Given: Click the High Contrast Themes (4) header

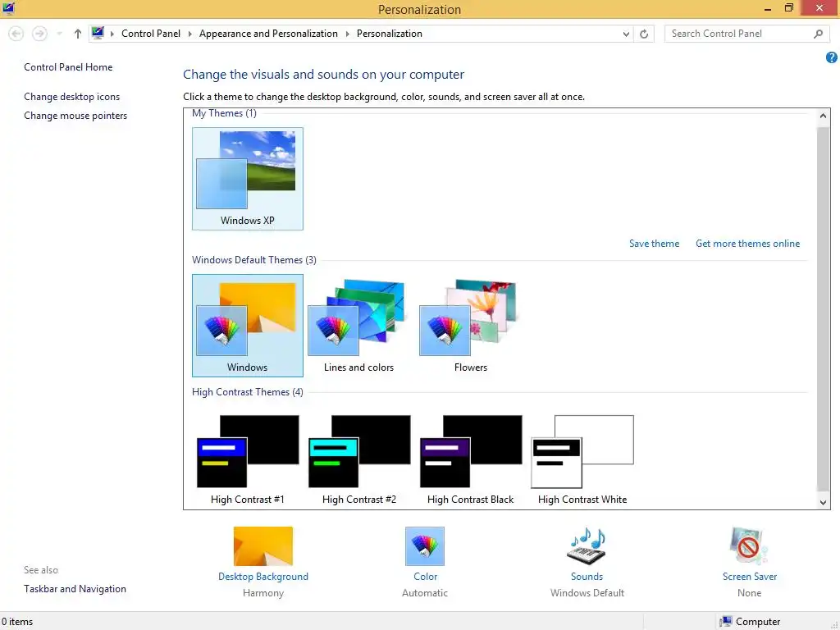Looking at the screenshot, I should 248,392.
